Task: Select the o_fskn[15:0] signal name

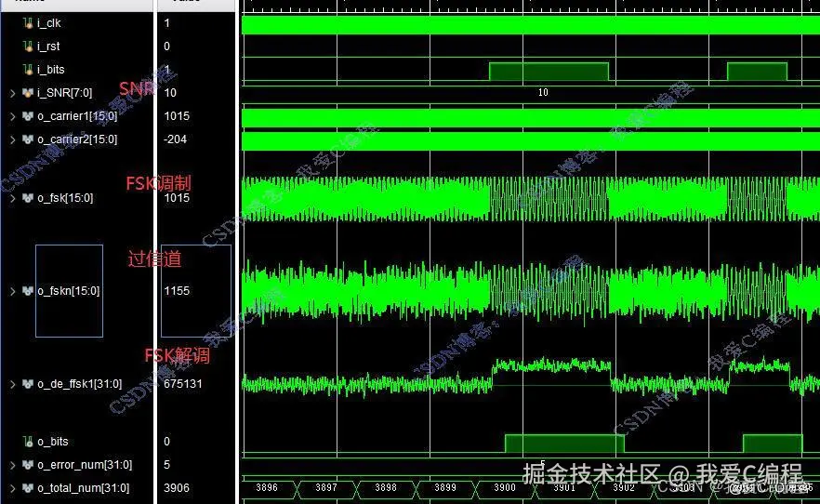Action: 69,291
